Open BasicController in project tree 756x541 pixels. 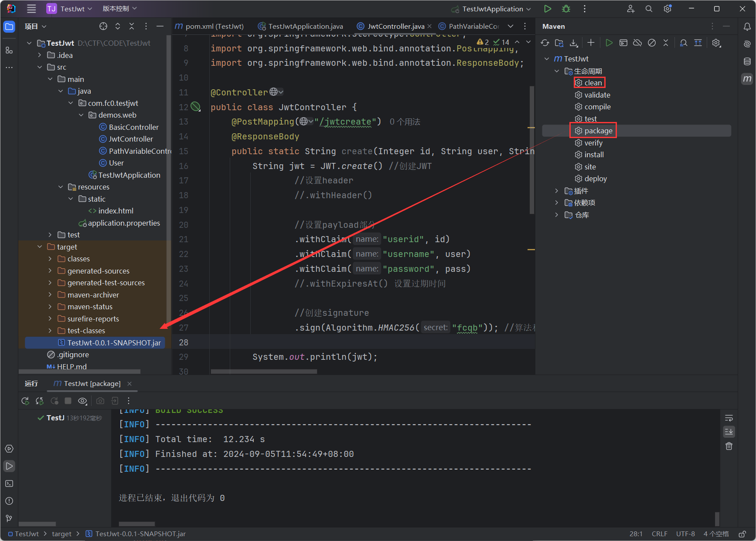point(133,127)
